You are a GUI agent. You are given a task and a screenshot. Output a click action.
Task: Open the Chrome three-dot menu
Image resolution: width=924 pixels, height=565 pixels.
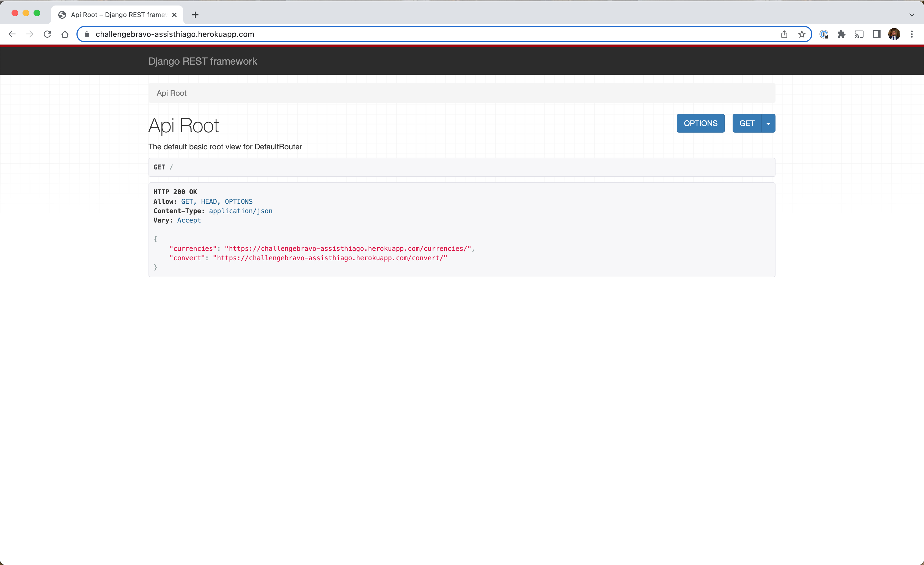(912, 34)
